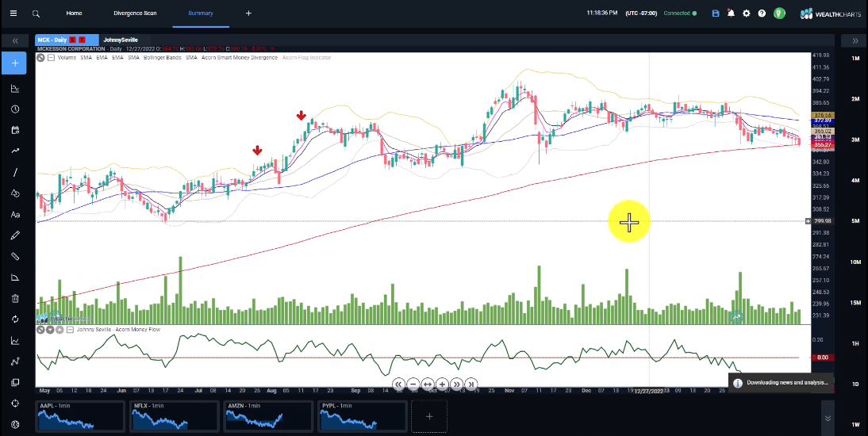Image resolution: width=868 pixels, height=436 pixels.
Task: Open the AMZN - 1min mini chart
Action: [269, 416]
